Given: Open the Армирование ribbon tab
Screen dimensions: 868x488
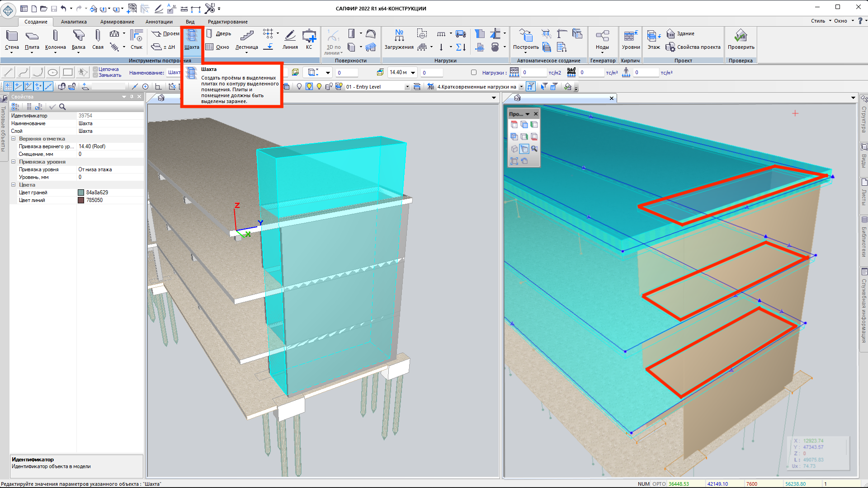Looking at the screenshot, I should pos(117,22).
